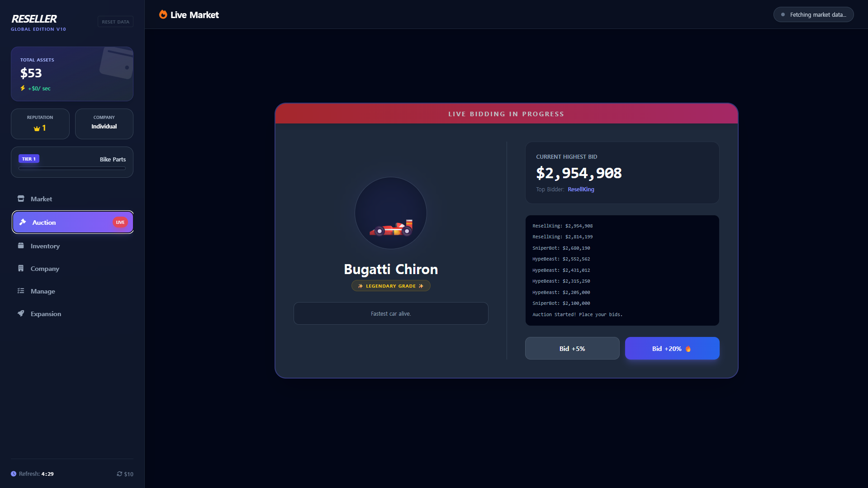Viewport: 868px width, 488px height.
Task: Click the log entry 'SniperBot: $2,680,190'
Action: pyautogui.click(x=561, y=248)
